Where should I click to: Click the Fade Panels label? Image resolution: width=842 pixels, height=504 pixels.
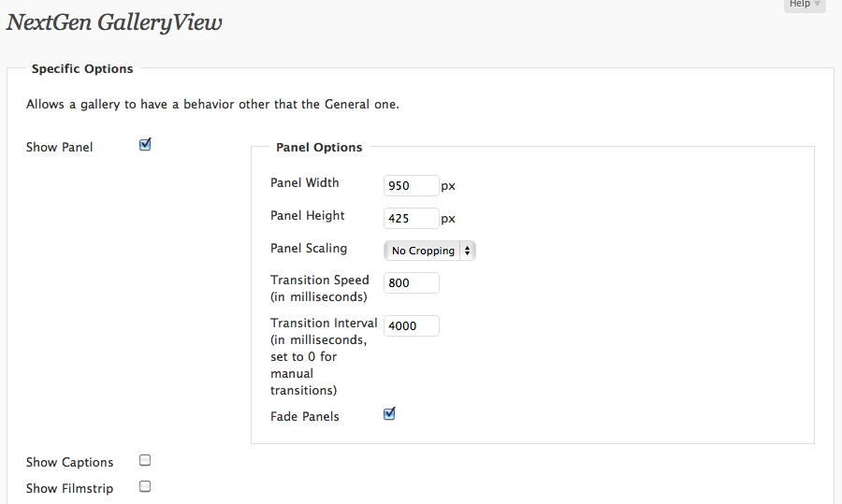click(304, 416)
